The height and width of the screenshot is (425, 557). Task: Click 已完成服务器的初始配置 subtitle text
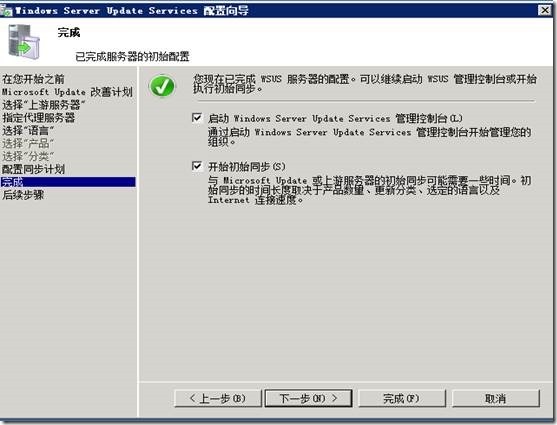(132, 57)
